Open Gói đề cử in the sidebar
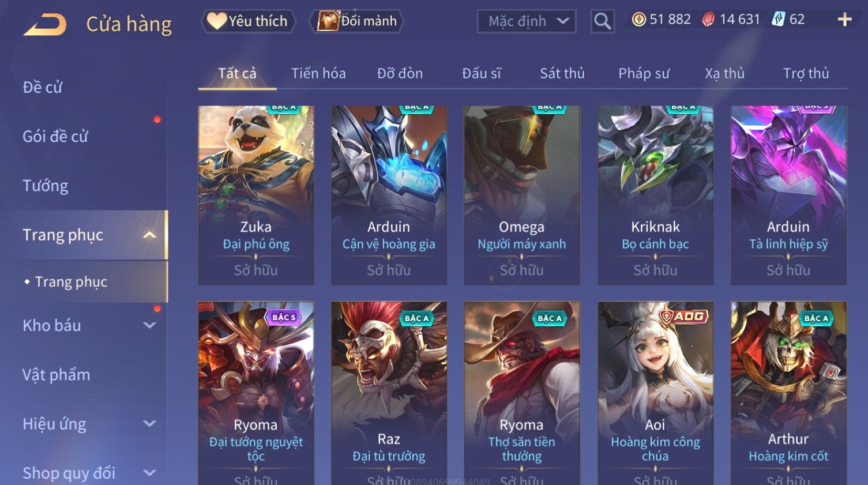 [x=55, y=137]
